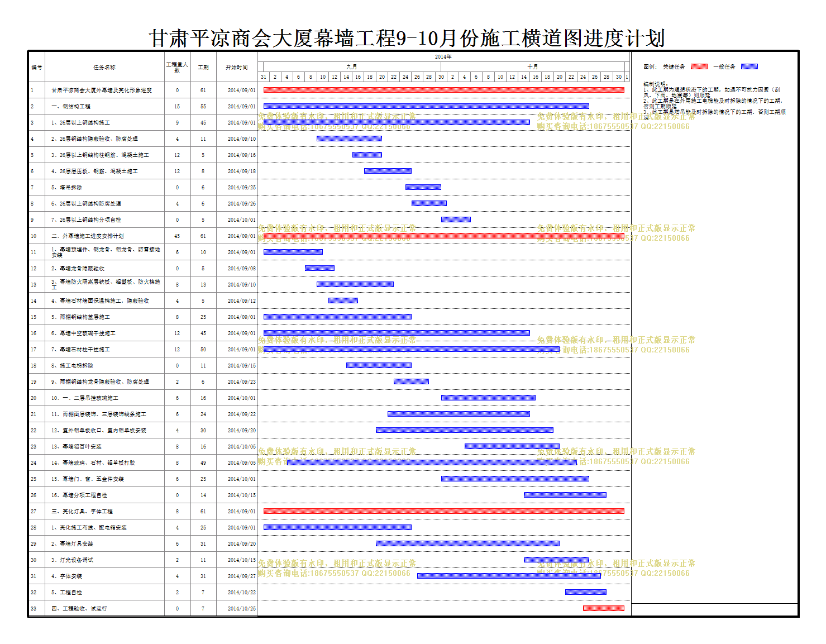Click the 十月 month header

coord(533,66)
